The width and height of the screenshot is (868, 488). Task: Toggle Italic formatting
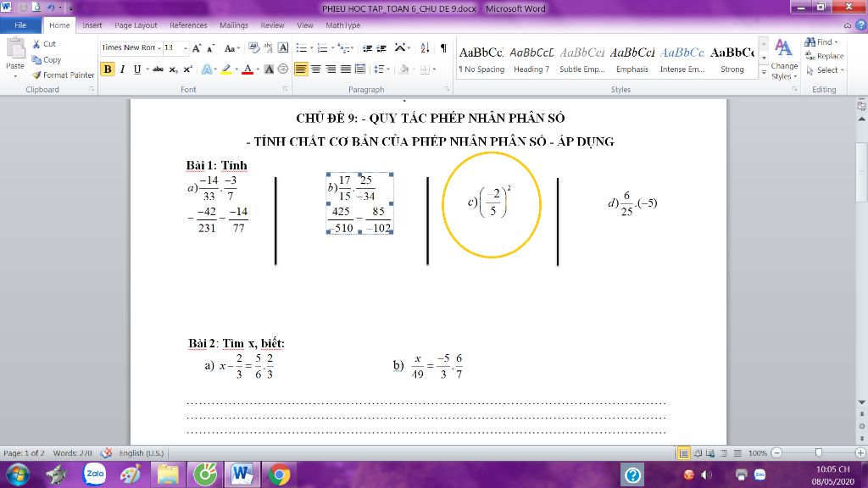122,69
